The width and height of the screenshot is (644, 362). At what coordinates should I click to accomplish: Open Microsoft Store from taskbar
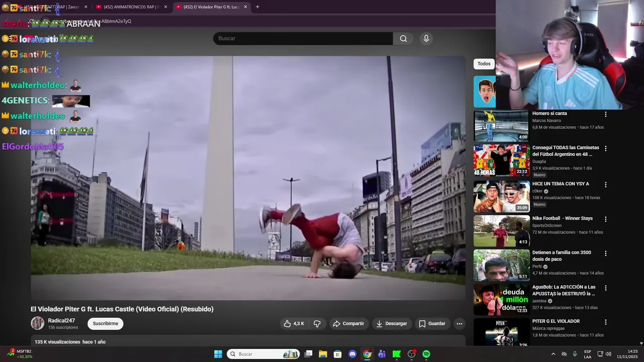(338, 354)
